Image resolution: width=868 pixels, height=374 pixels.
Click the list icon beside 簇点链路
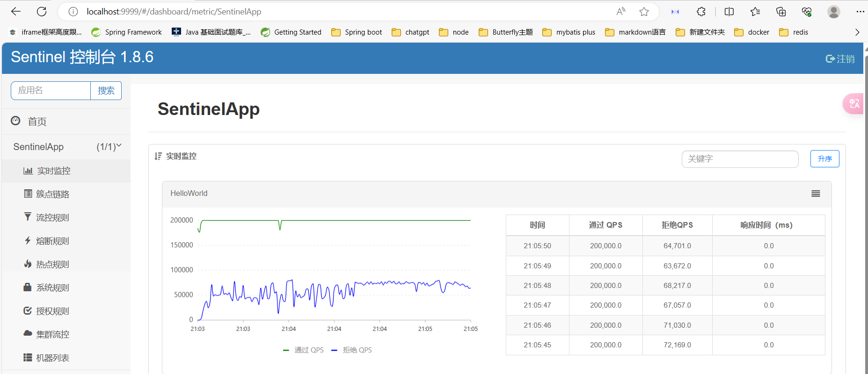pyautogui.click(x=28, y=194)
